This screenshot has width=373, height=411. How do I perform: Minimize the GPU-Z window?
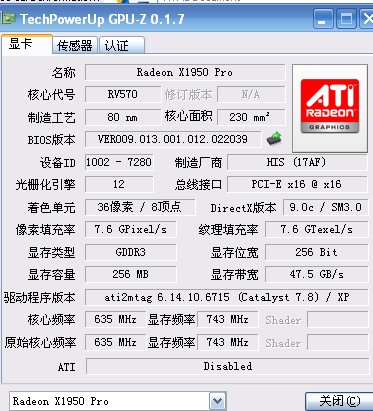pos(323,19)
